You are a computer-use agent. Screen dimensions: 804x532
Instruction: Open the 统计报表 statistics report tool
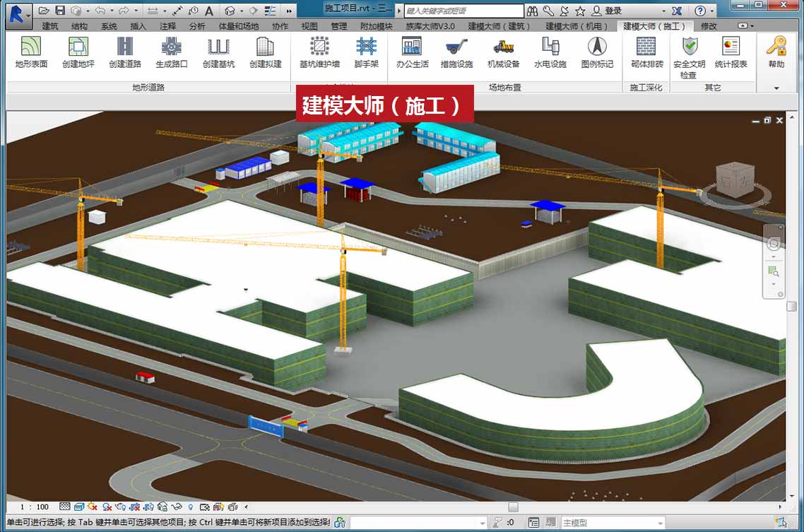[x=731, y=52]
